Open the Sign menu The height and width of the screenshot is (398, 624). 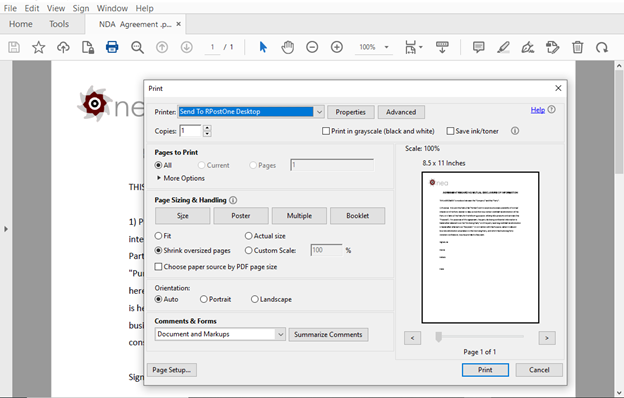pos(81,8)
